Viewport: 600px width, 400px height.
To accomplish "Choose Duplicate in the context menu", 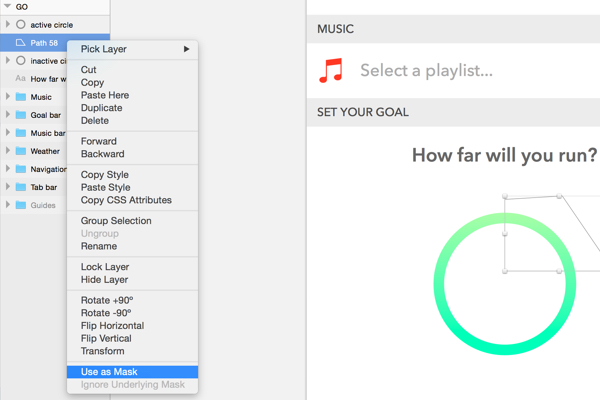I will coord(132,108).
